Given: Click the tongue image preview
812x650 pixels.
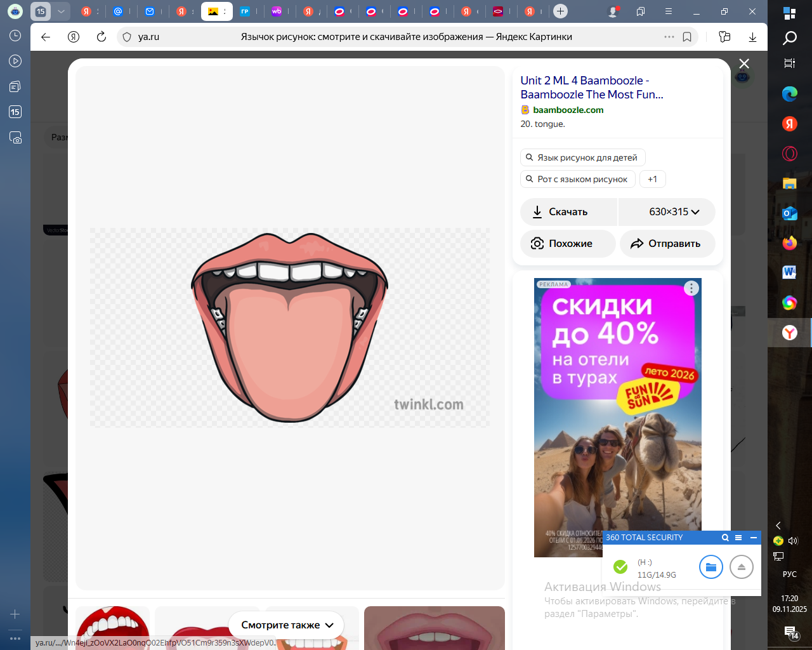Looking at the screenshot, I should pos(290,328).
